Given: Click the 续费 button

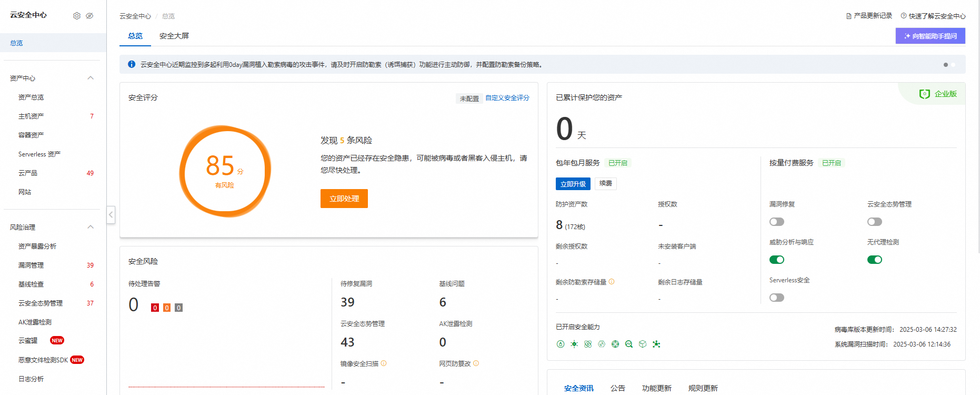Looking at the screenshot, I should 606,184.
